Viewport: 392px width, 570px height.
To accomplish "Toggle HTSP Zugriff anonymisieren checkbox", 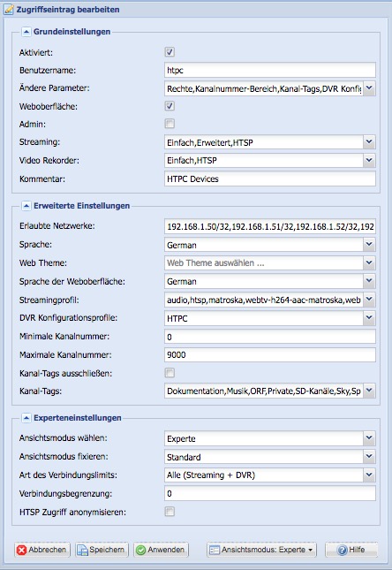I will (x=170, y=512).
